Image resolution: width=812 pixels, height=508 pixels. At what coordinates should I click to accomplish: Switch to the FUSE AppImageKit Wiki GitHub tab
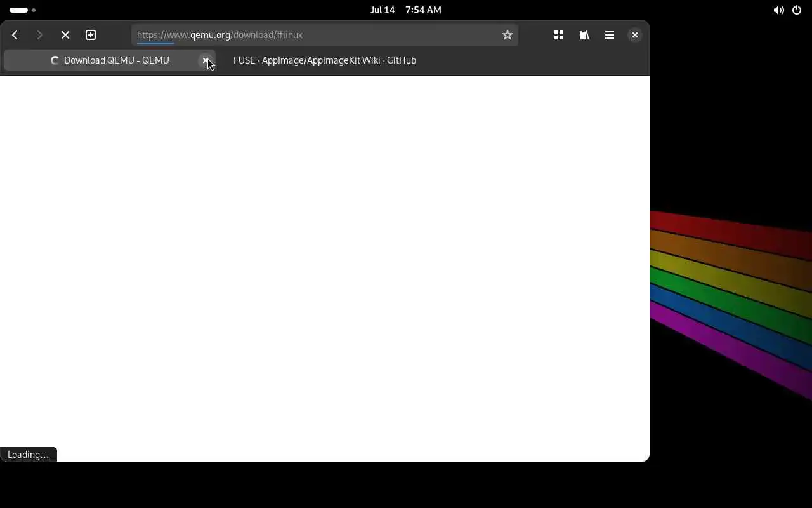coord(325,60)
